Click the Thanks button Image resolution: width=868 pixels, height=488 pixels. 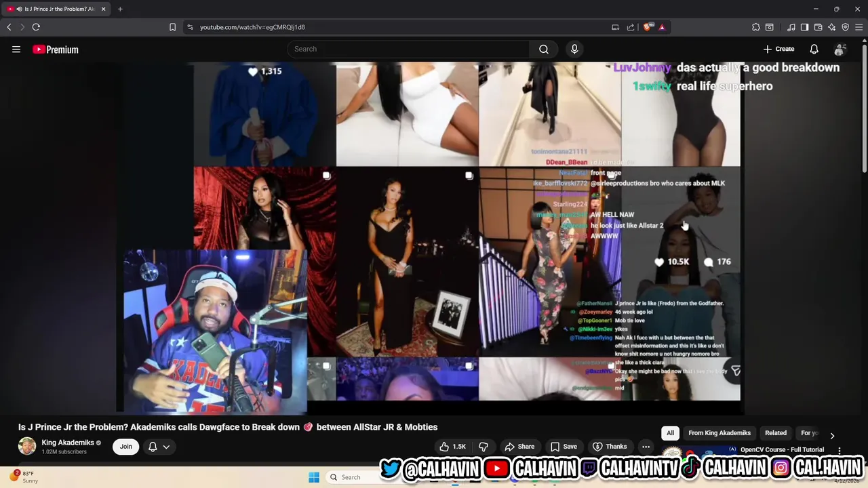coord(610,447)
